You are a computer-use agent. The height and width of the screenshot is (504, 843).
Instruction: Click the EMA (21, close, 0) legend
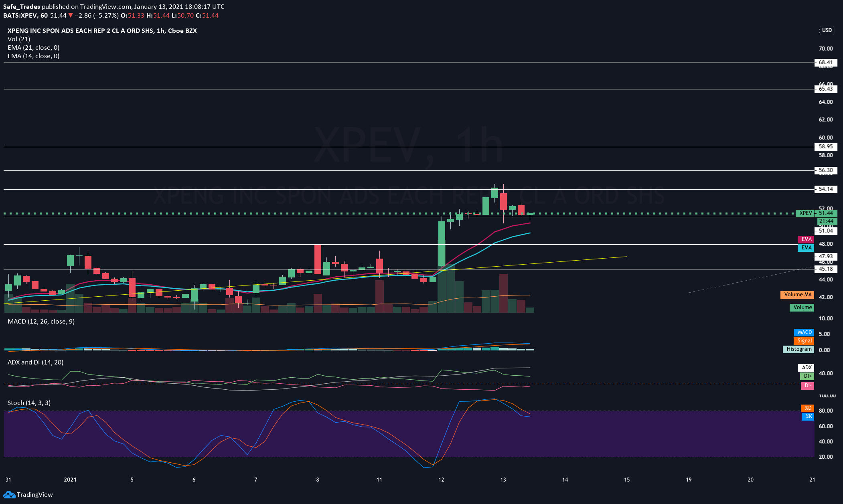[x=34, y=47]
